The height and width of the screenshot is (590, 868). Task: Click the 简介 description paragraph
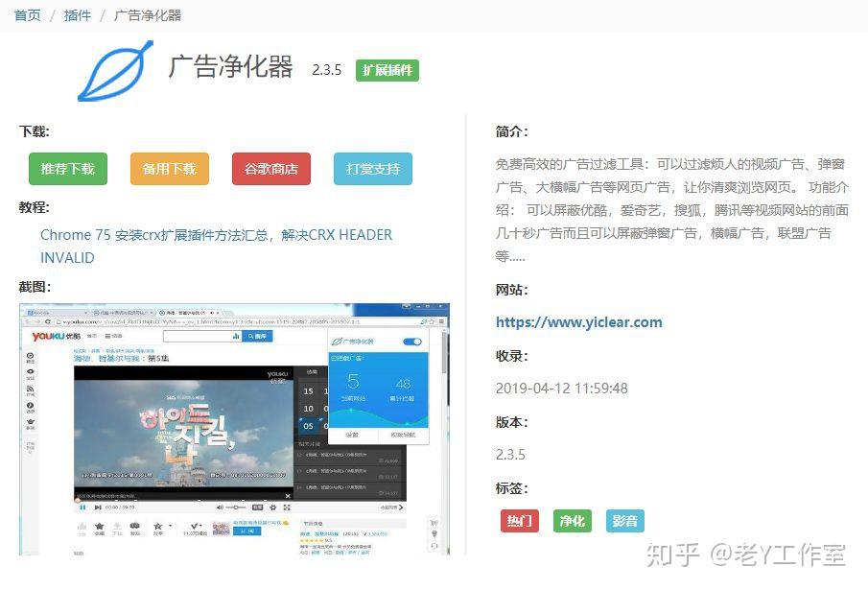pyautogui.click(x=672, y=210)
